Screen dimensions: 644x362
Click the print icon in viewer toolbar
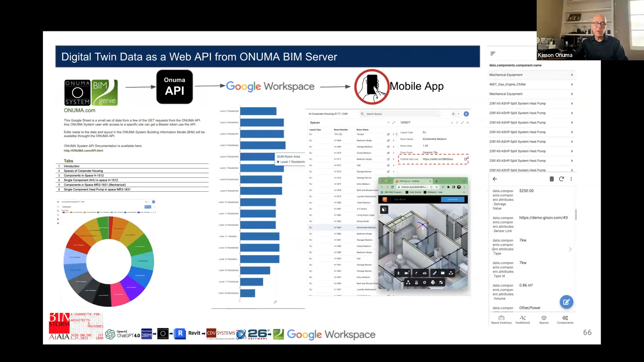[x=433, y=283]
